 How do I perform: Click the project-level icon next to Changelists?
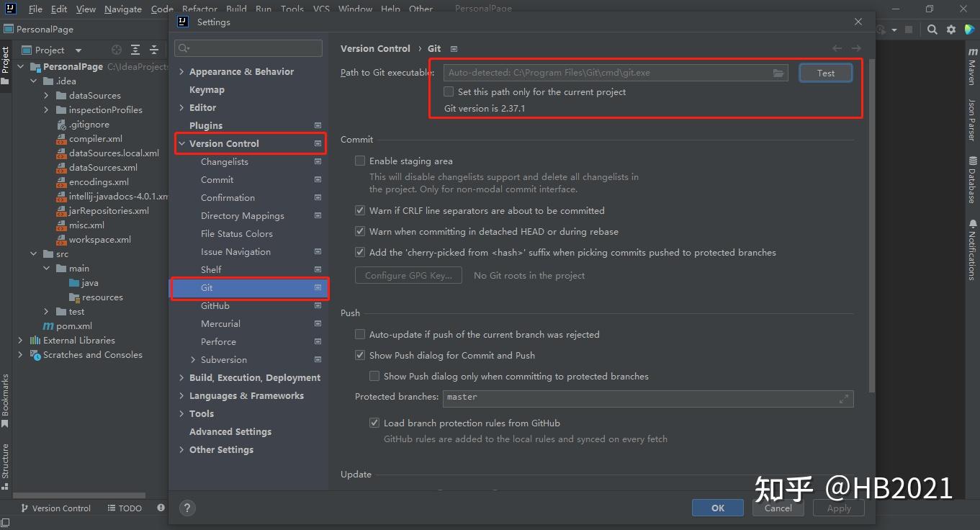click(x=318, y=162)
